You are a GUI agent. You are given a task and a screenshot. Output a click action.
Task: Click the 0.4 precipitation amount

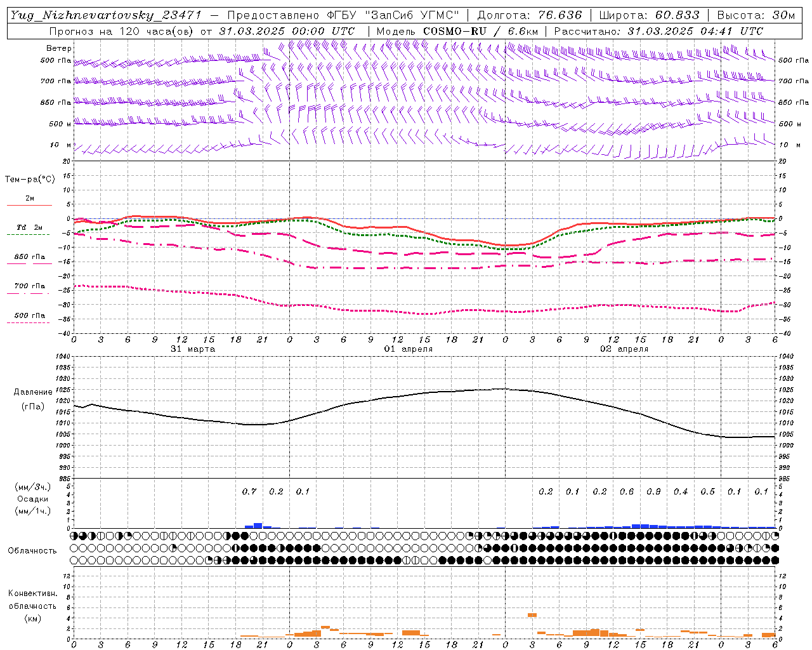coord(681,492)
